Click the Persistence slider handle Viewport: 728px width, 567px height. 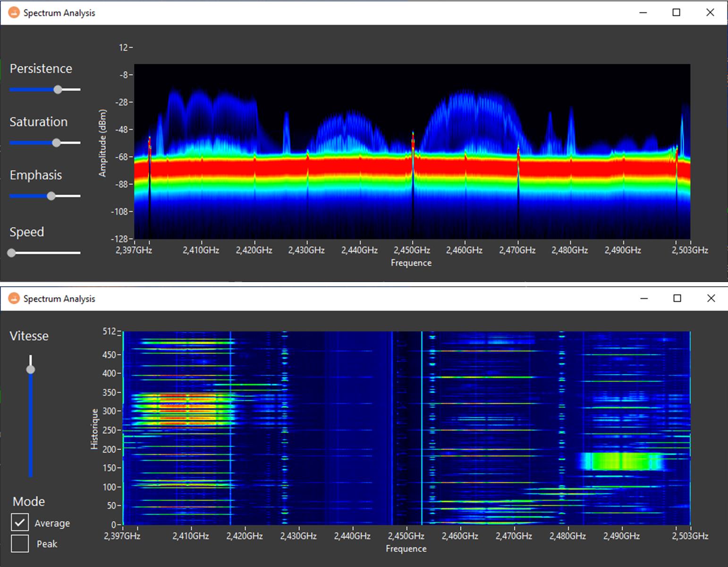(58, 89)
